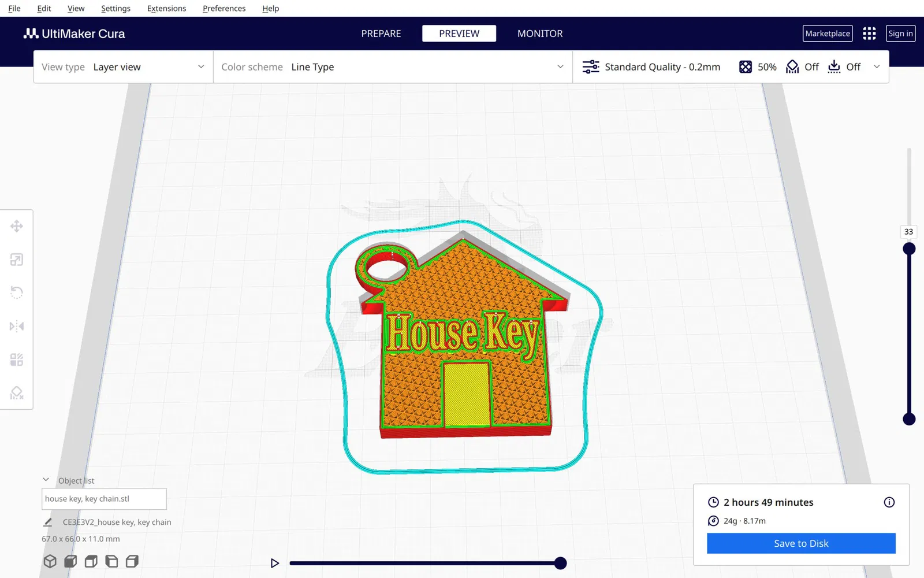Click the UltiMaker Cura logo
Screen dimensions: 924x578
coord(74,34)
